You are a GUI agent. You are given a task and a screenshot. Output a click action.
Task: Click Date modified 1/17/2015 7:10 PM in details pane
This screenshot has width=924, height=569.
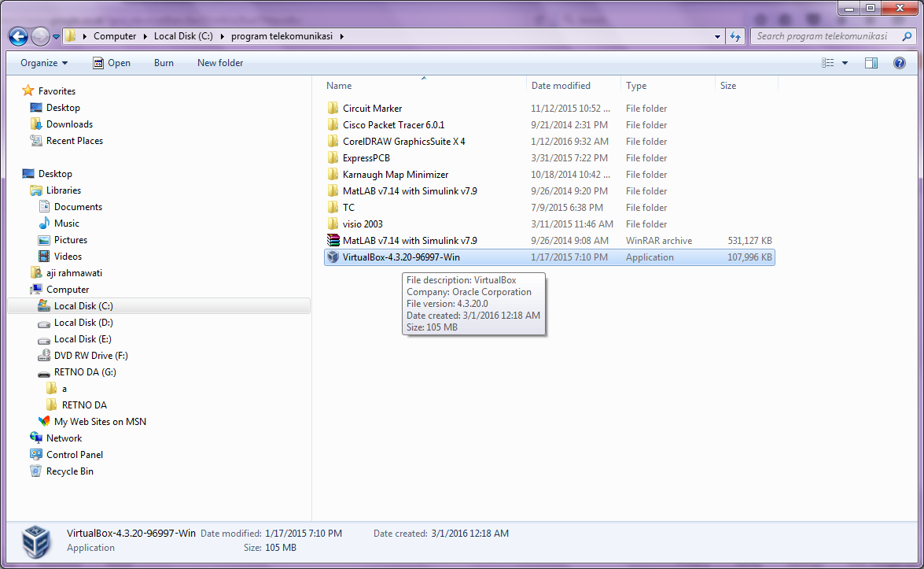point(304,533)
